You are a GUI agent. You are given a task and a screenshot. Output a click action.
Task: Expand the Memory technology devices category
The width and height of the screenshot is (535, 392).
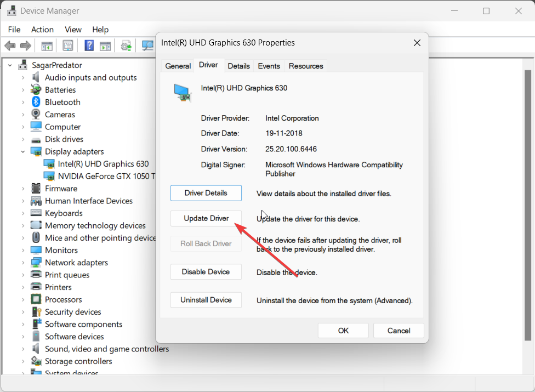23,225
